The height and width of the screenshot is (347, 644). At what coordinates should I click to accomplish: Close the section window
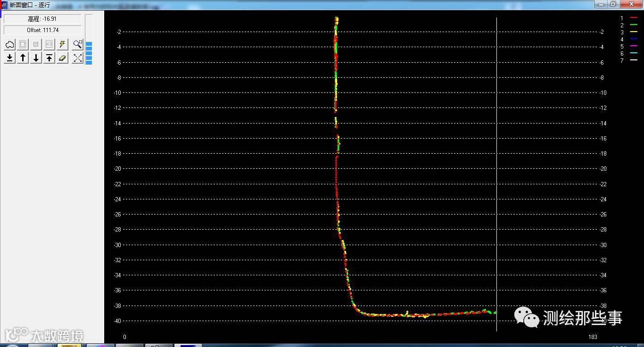632,4
